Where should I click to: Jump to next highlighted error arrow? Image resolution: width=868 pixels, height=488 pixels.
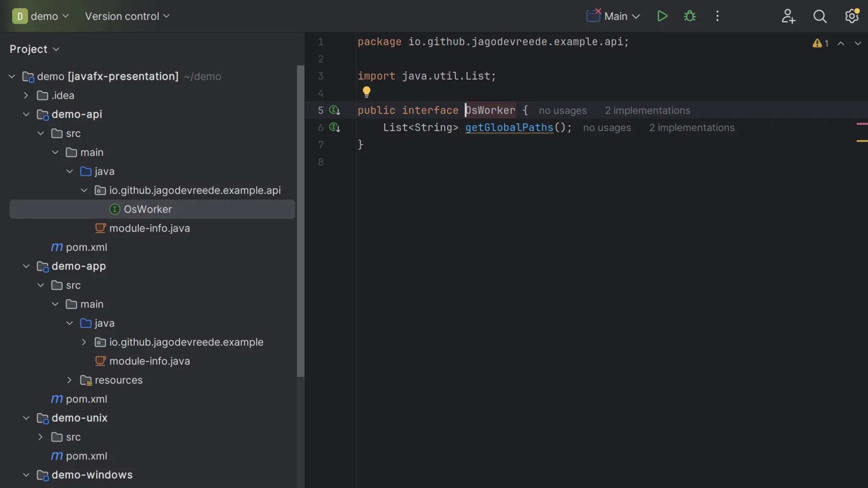pos(857,43)
